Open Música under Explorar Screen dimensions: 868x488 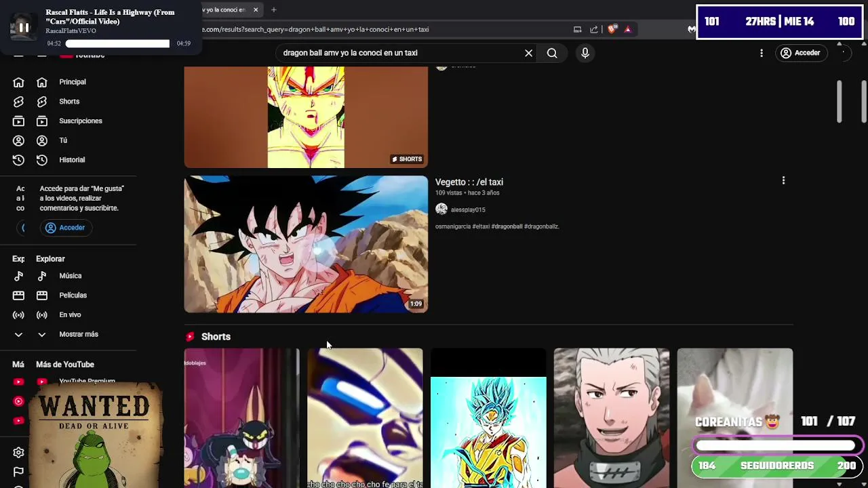(70, 276)
